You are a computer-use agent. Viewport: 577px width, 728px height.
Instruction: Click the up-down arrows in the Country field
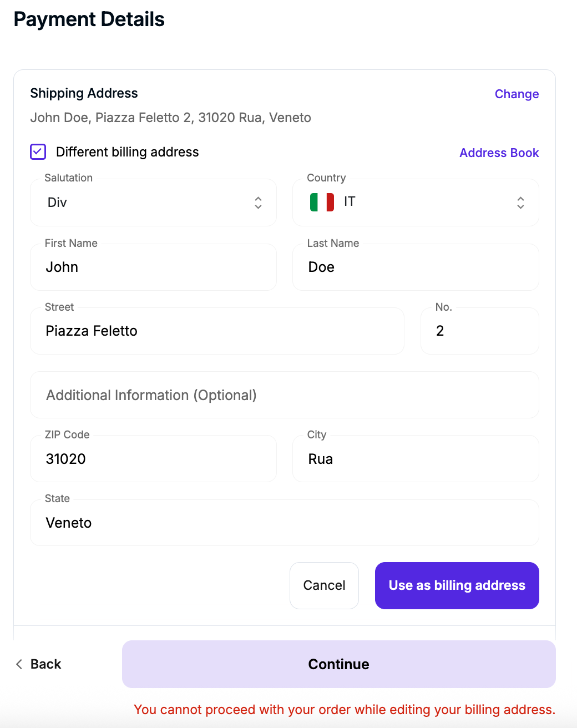click(520, 203)
